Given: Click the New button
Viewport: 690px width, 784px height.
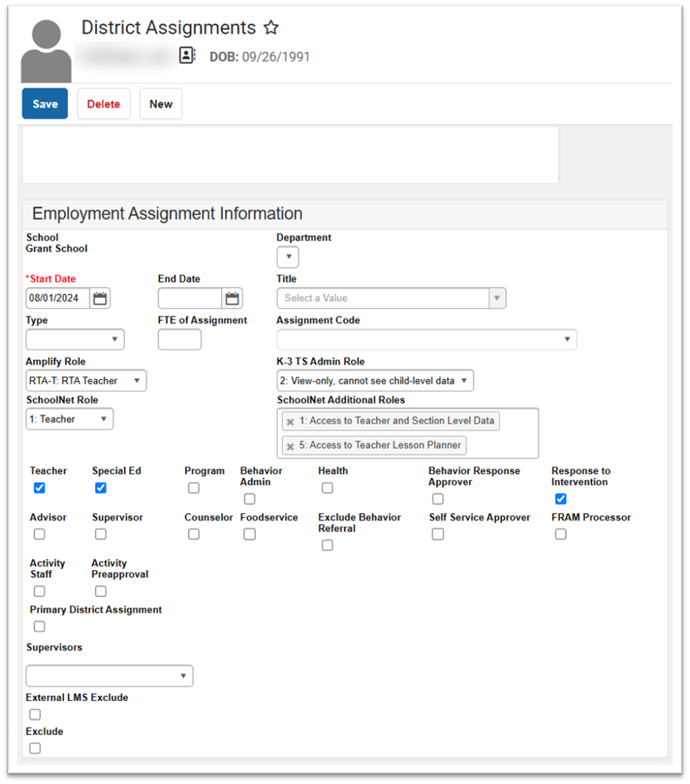Looking at the screenshot, I should coord(161,104).
